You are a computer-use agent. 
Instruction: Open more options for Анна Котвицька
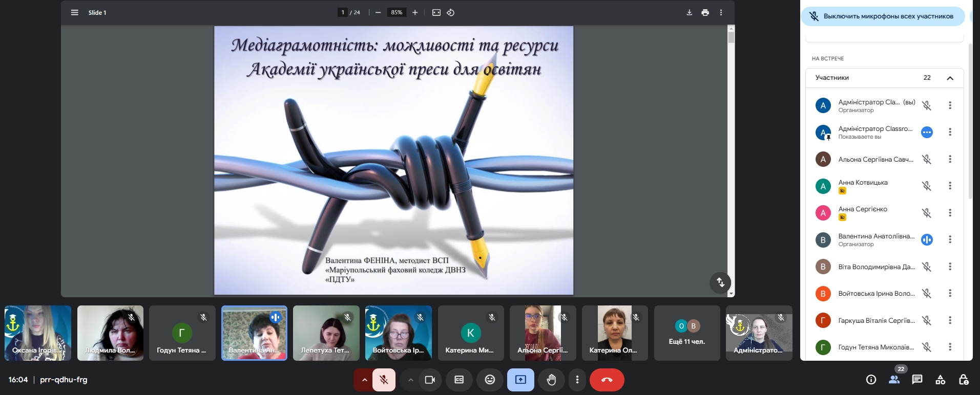(x=950, y=186)
